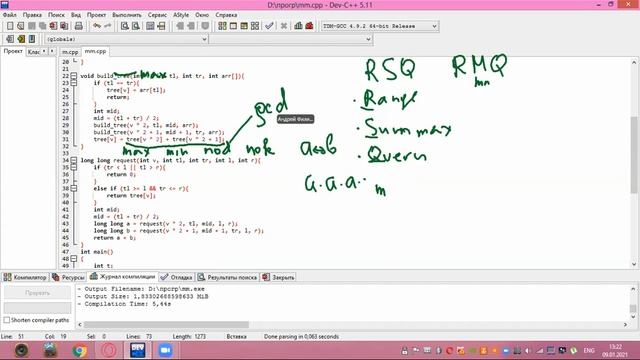Collapse the if block fold at line 23
The image size is (640, 360).
[74, 83]
